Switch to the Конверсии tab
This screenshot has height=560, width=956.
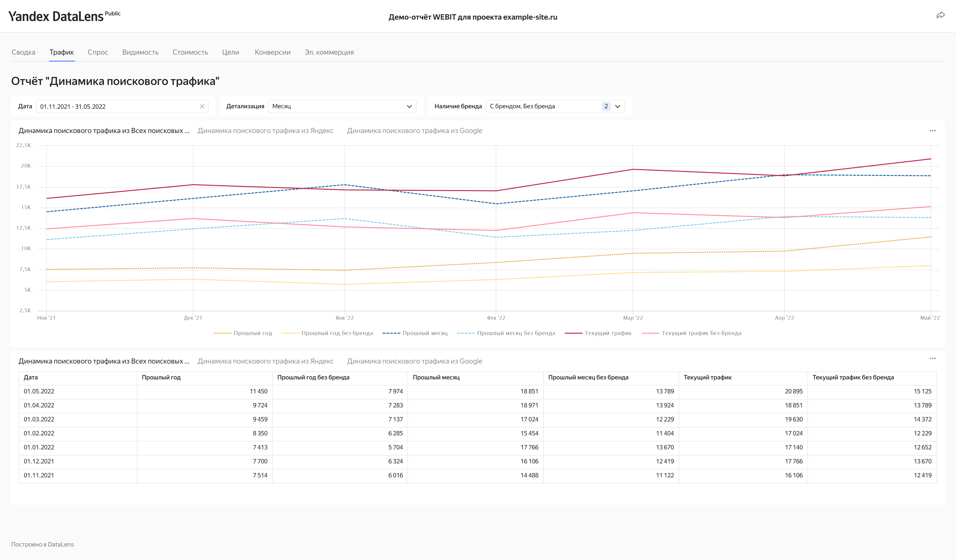272,52
